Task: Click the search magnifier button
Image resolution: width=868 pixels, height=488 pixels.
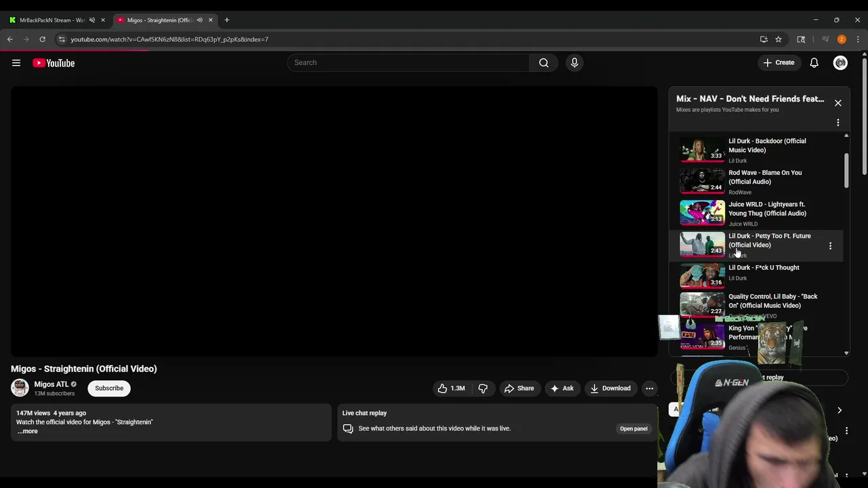Action: pyautogui.click(x=544, y=63)
